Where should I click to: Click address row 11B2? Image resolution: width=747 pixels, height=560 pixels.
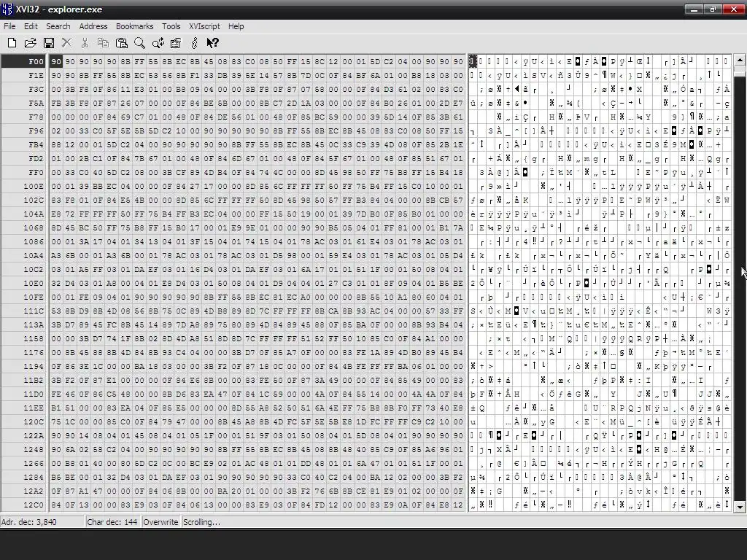[x=24, y=380]
